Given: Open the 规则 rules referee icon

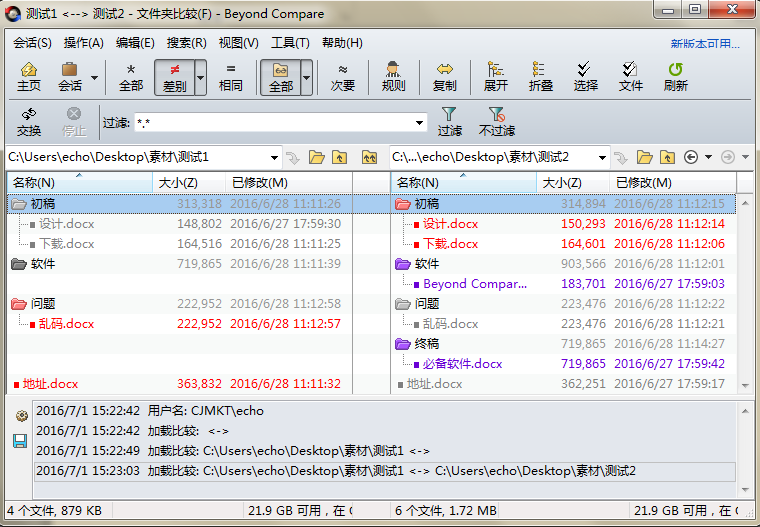Looking at the screenshot, I should (x=393, y=77).
